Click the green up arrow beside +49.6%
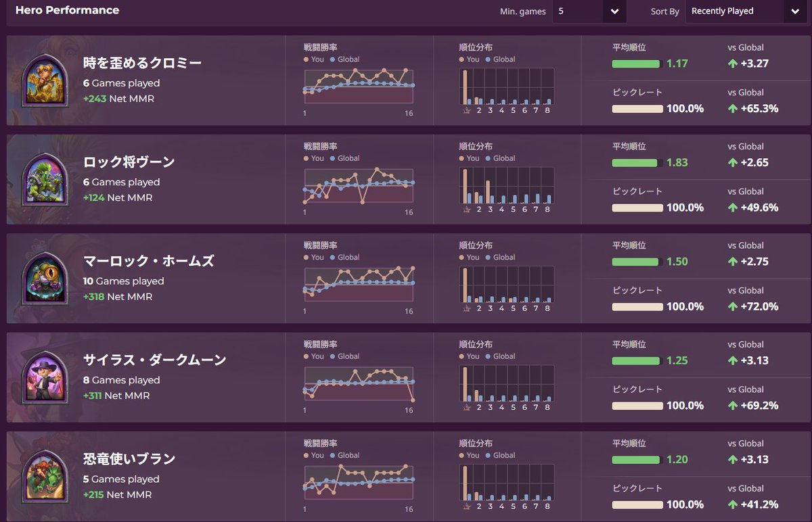812x522 pixels. (733, 208)
